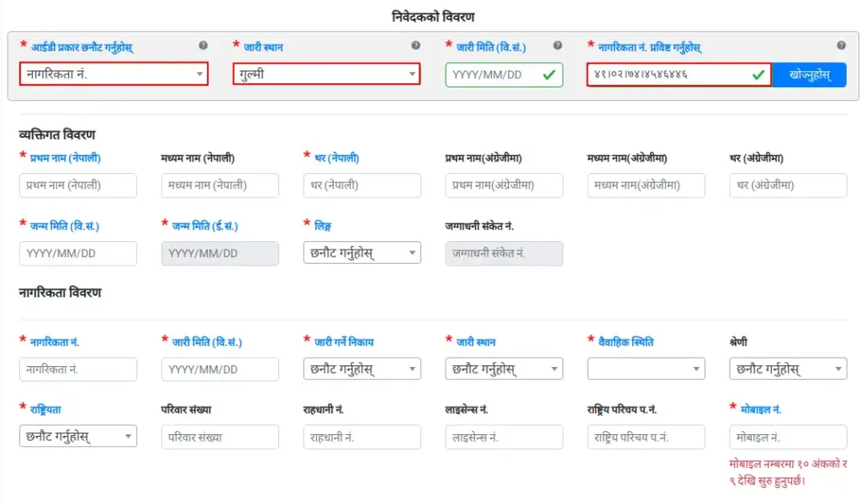This screenshot has width=861, height=504.
Task: Click the जन्म मिति (वि.सं.) date field
Action: click(77, 253)
